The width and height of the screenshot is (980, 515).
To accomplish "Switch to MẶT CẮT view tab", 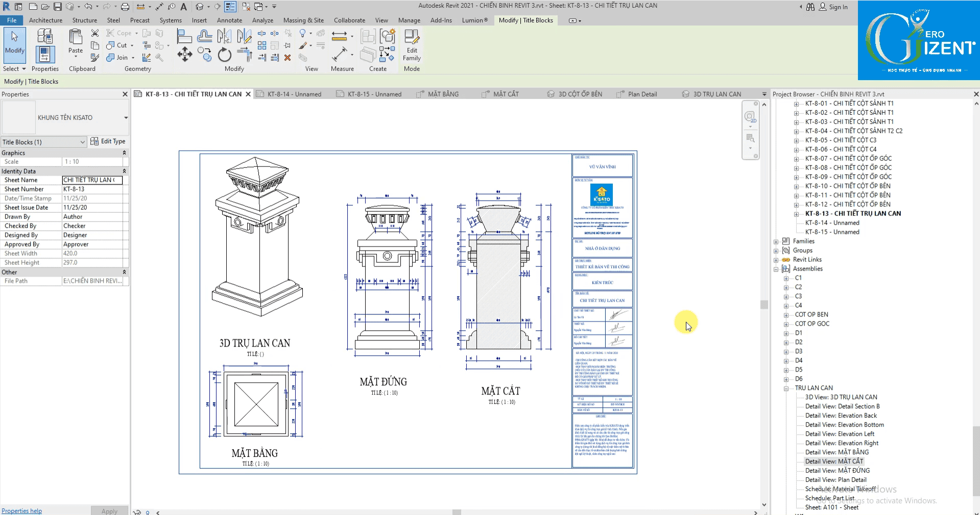I will click(x=506, y=94).
